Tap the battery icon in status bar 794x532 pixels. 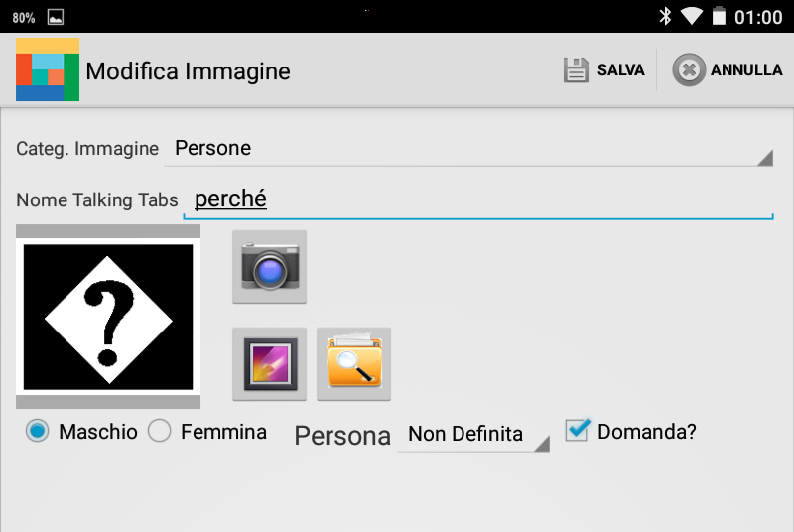coord(719,16)
